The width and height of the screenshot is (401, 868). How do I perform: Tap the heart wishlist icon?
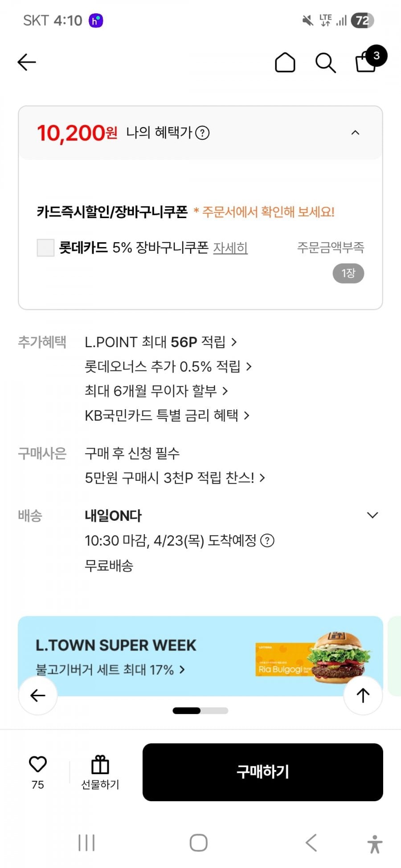(38, 765)
